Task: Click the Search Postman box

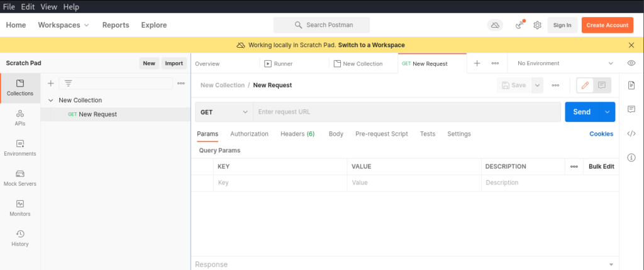Action: point(321,25)
